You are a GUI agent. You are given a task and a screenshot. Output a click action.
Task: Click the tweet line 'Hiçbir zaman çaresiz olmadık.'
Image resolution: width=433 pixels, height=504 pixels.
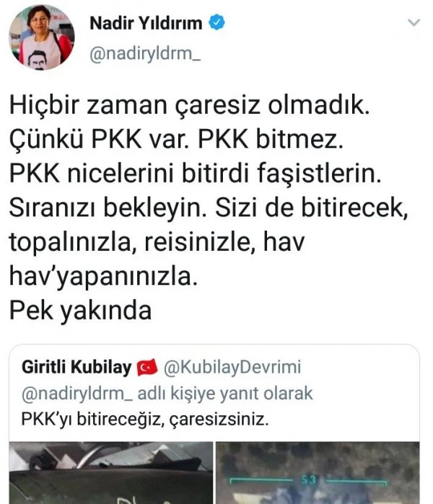[190, 105]
